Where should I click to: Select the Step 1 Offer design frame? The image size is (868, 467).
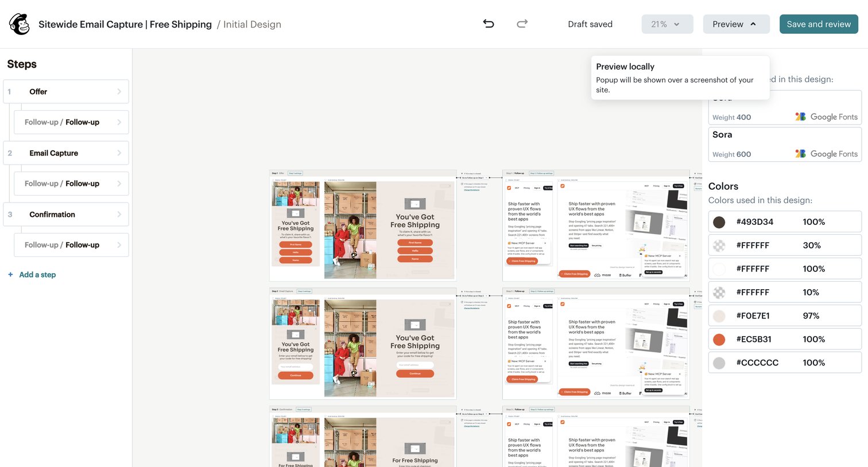[363, 225]
